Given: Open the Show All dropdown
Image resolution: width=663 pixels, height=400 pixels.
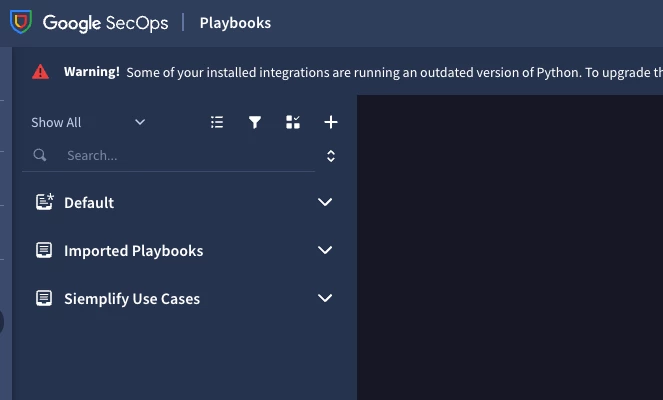Looking at the screenshot, I should (x=88, y=122).
